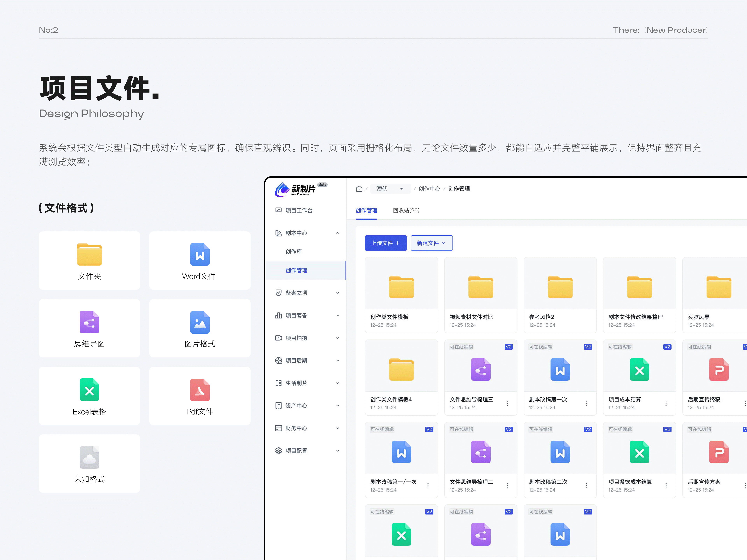Click the 上传文件 + button
Screen dimensions: 747x560
pos(386,243)
